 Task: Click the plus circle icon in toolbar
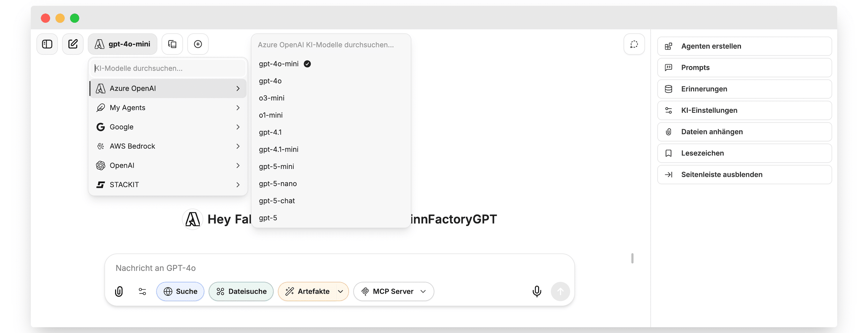click(x=198, y=44)
